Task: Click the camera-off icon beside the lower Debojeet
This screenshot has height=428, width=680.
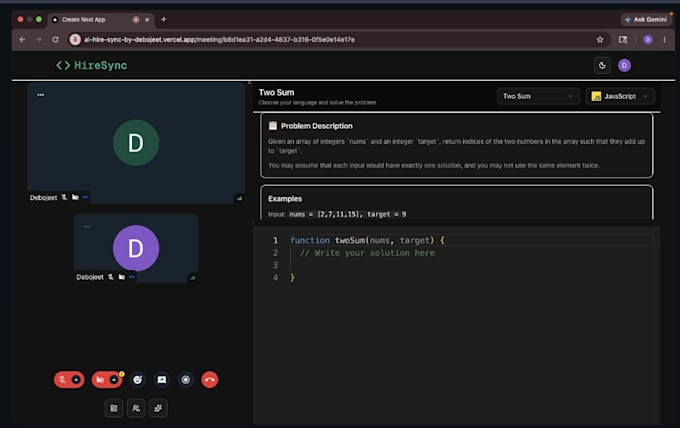Action: point(121,277)
